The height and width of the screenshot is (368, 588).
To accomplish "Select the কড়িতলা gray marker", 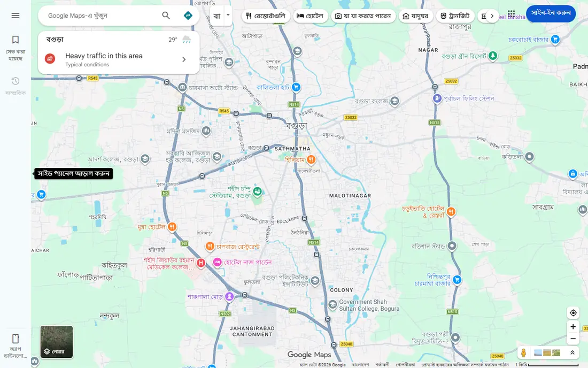I will point(529,156).
